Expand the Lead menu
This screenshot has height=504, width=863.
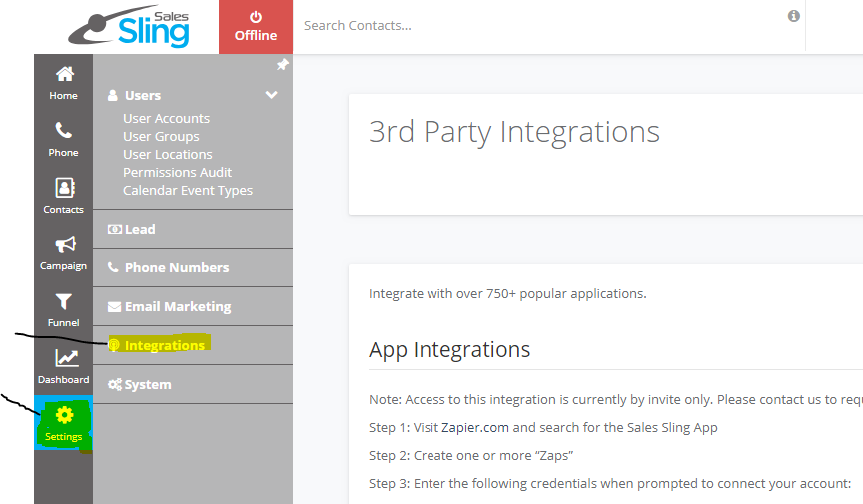click(193, 229)
